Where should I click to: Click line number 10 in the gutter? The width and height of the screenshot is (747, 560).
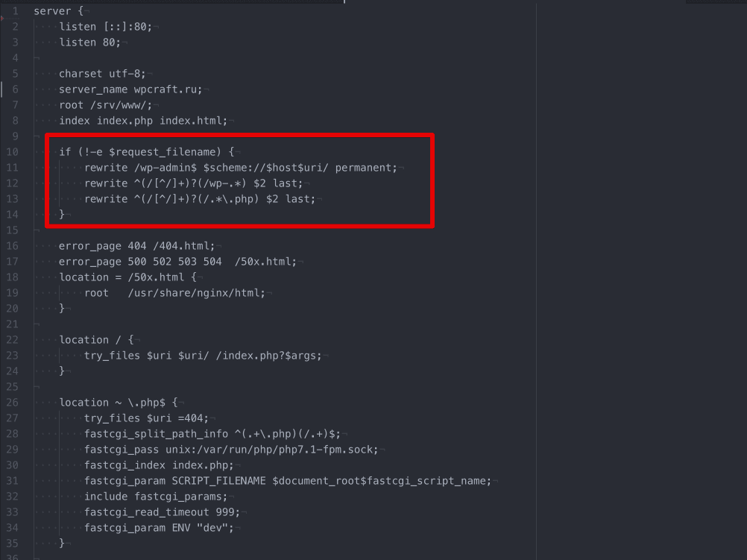coord(13,152)
